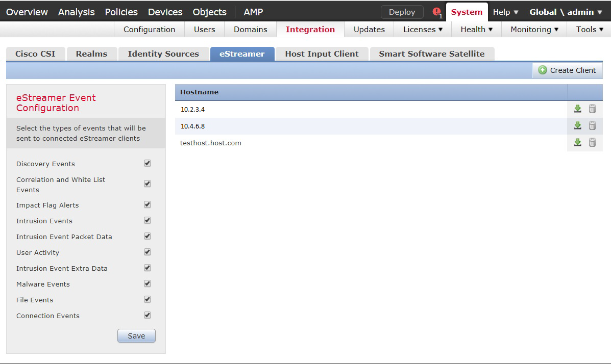611x364 pixels.
Task: Disable Intrusion Event Packet Data
Action: pos(148,236)
